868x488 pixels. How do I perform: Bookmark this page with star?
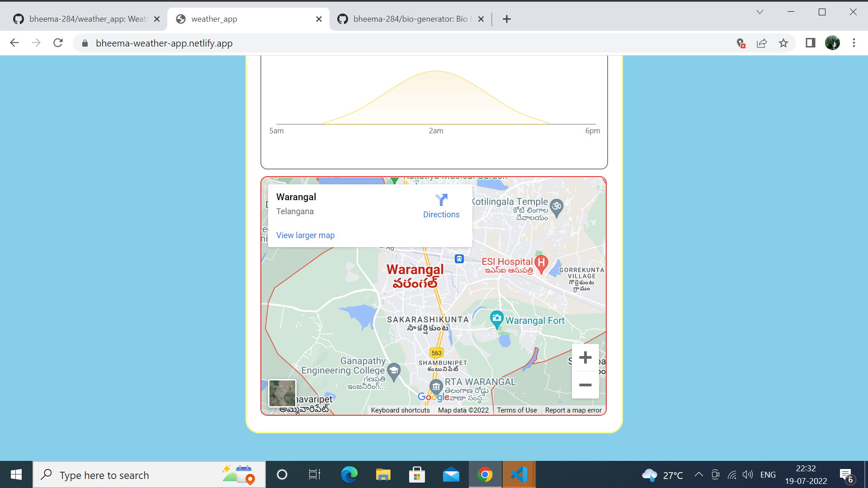[783, 43]
